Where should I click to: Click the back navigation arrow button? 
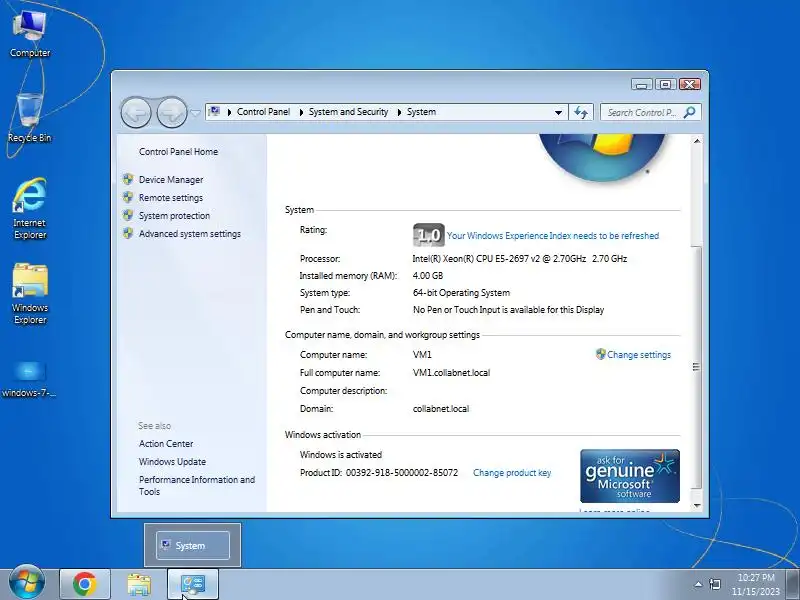pyautogui.click(x=136, y=112)
